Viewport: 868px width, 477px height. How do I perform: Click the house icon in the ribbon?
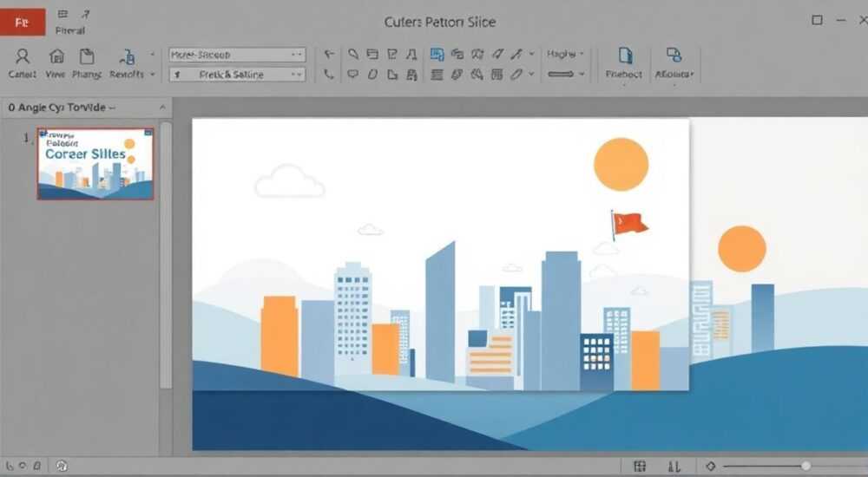pos(56,56)
